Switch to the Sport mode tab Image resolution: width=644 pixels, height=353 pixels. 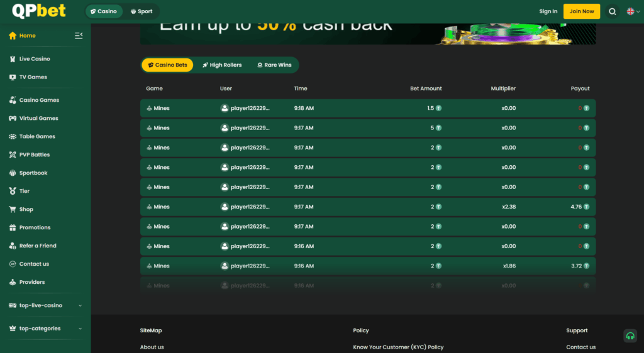[x=142, y=11]
